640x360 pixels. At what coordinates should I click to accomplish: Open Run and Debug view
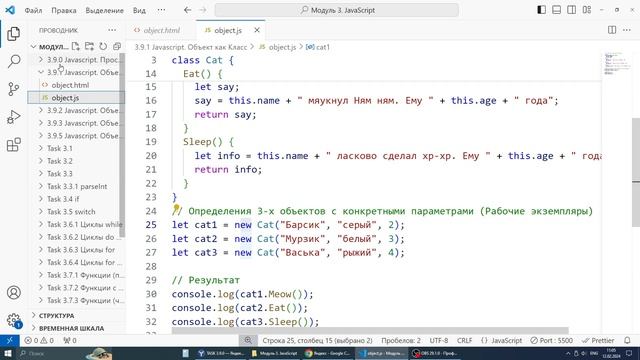tap(13, 117)
